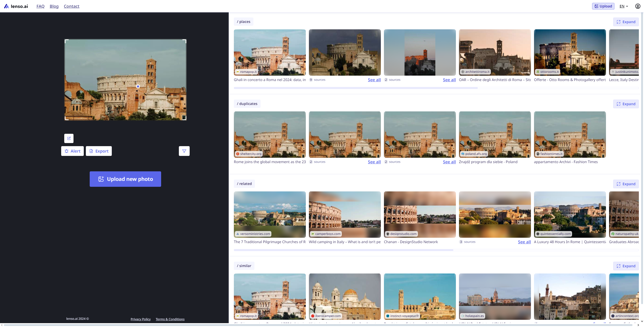This screenshot has width=644, height=327.
Task: Expand the duplicates results section
Action: pos(625,104)
